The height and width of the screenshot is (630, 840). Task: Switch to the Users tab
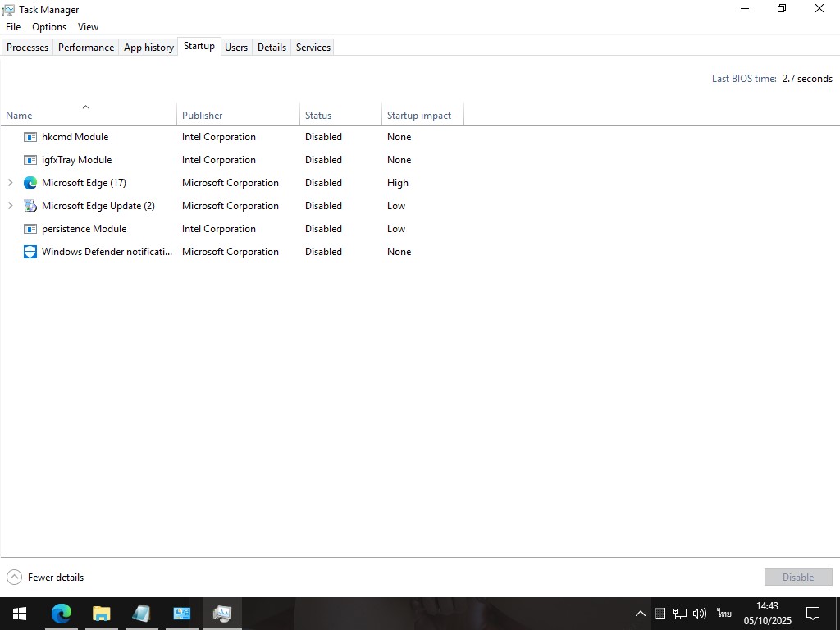(236, 47)
